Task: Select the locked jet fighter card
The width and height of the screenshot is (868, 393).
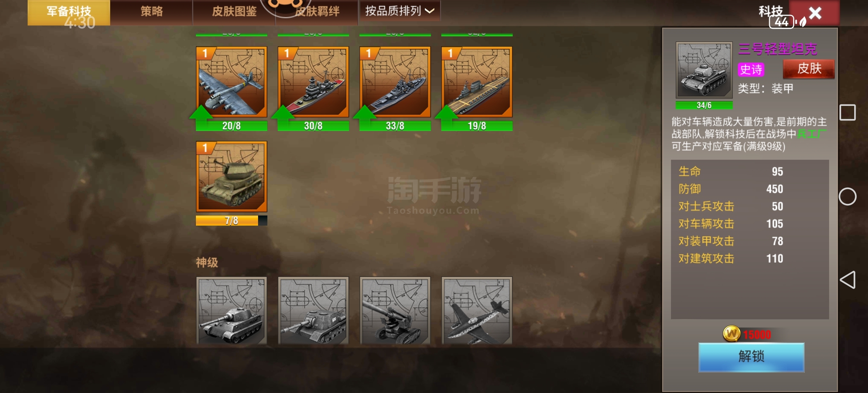Action: [477, 310]
